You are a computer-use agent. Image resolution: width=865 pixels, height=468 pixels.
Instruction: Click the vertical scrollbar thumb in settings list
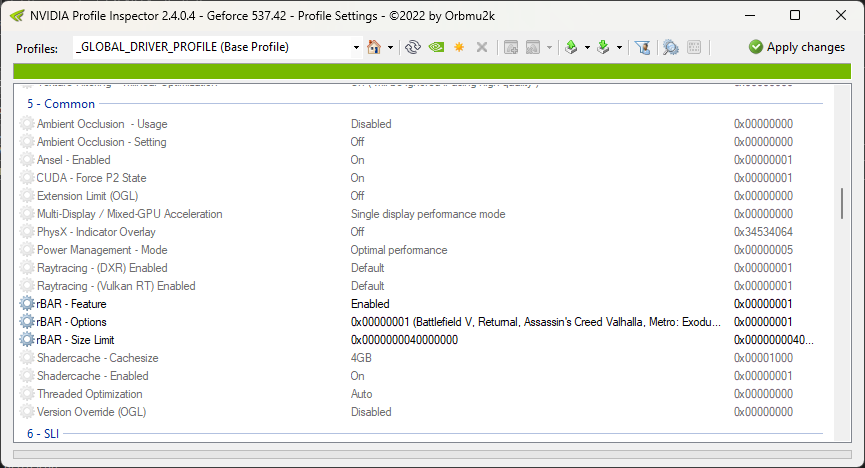pos(842,204)
